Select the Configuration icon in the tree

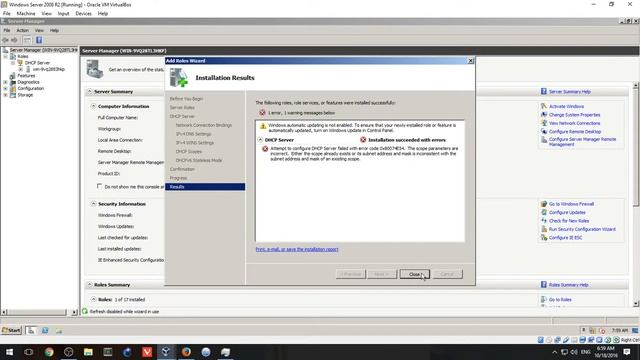(13, 89)
